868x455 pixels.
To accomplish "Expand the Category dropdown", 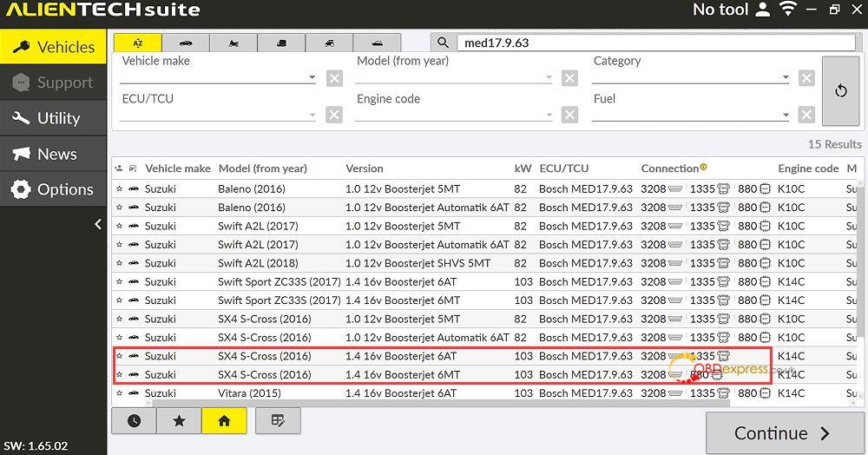I will (x=785, y=77).
